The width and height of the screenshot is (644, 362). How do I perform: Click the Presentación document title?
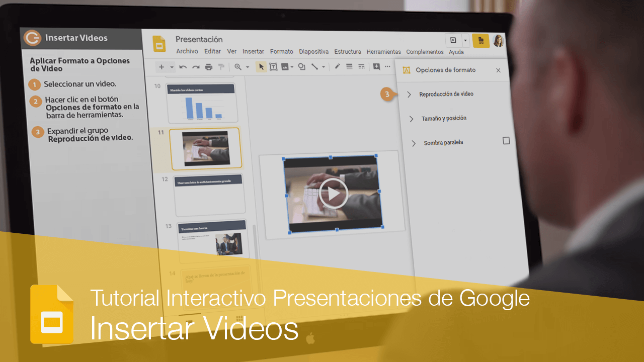pyautogui.click(x=199, y=39)
